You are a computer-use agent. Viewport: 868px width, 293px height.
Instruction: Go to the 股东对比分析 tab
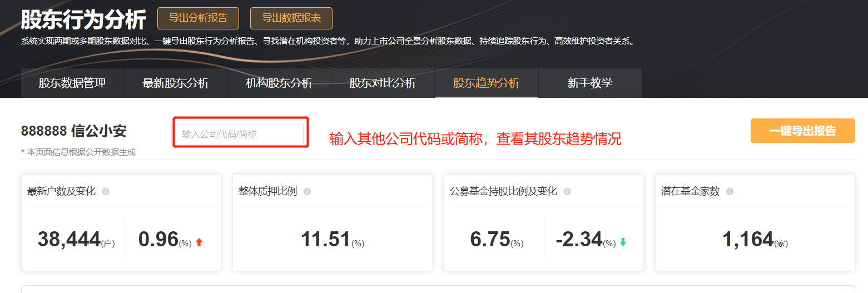[383, 83]
